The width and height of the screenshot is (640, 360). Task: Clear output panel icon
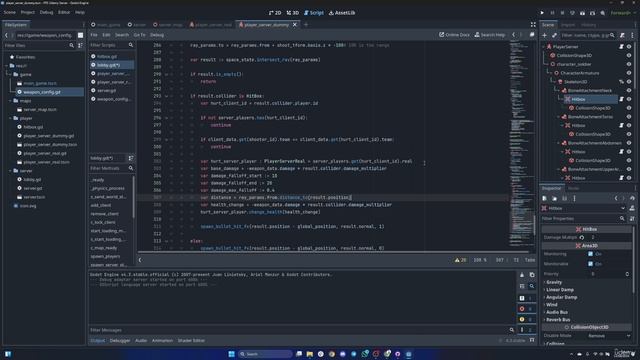[x=522, y=275]
